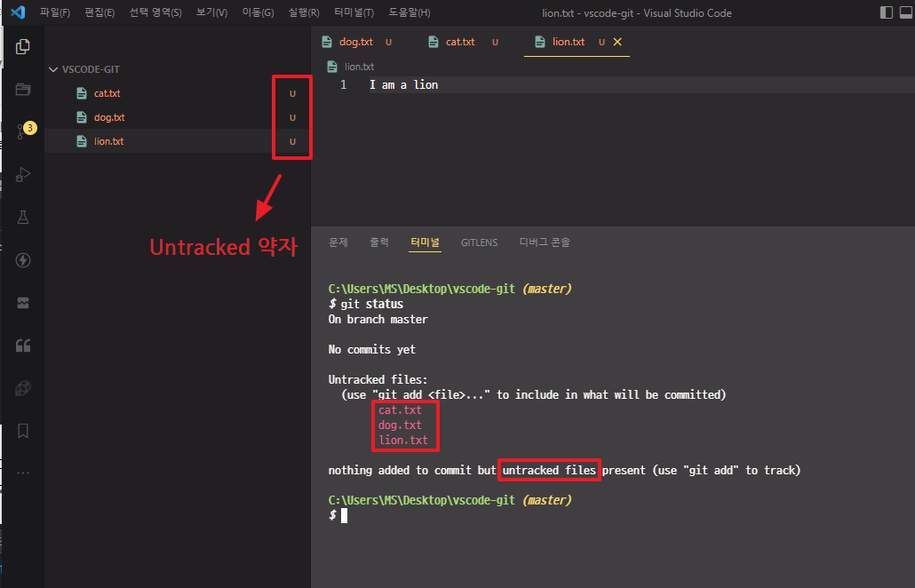The width and height of the screenshot is (915, 588).
Task: Show additional views via ellipsis icon
Action: click(x=23, y=473)
